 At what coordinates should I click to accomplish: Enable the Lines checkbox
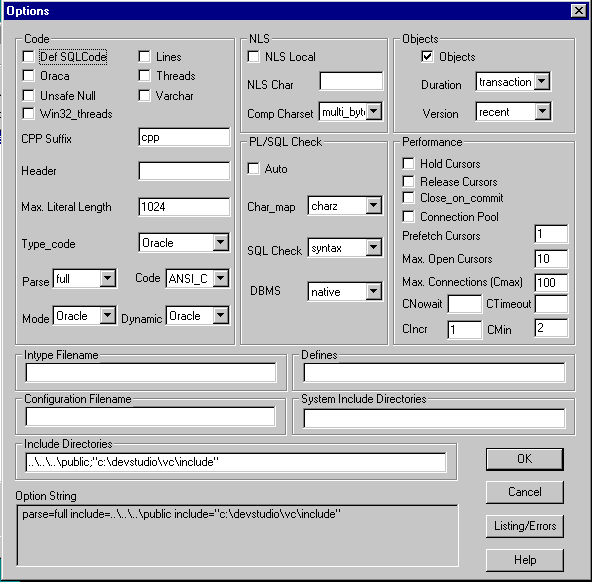point(144,57)
